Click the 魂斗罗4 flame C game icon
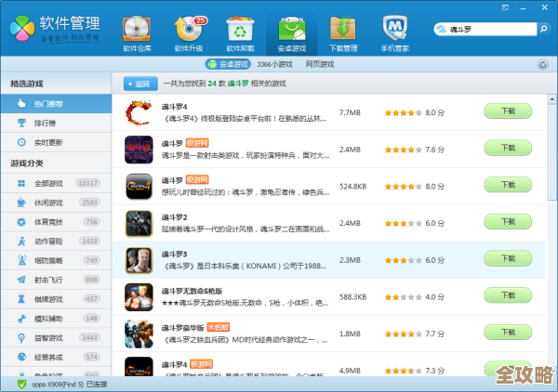The width and height of the screenshot is (558, 392). click(139, 112)
